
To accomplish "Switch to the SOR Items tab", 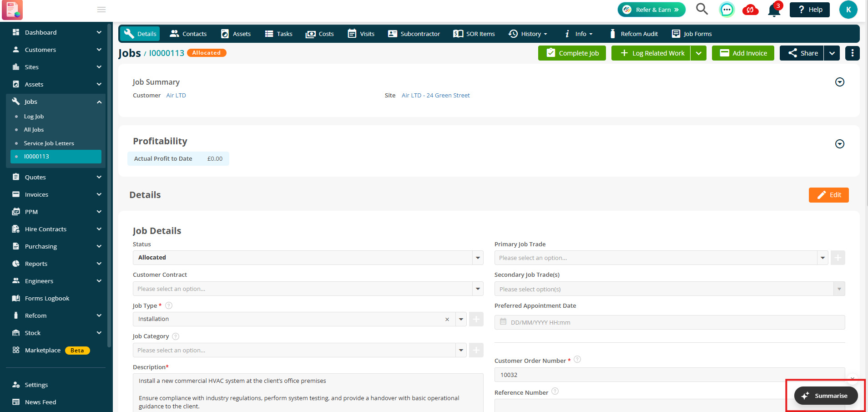I will (x=474, y=34).
